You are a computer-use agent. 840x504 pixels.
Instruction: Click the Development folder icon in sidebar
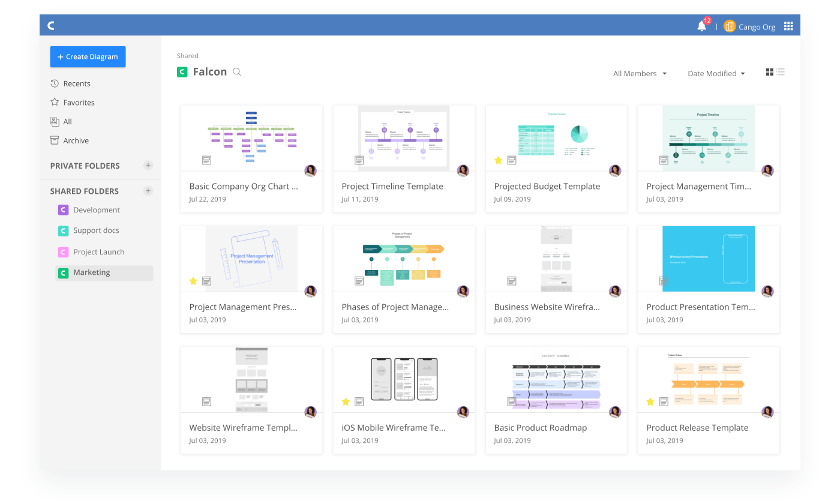coord(63,209)
